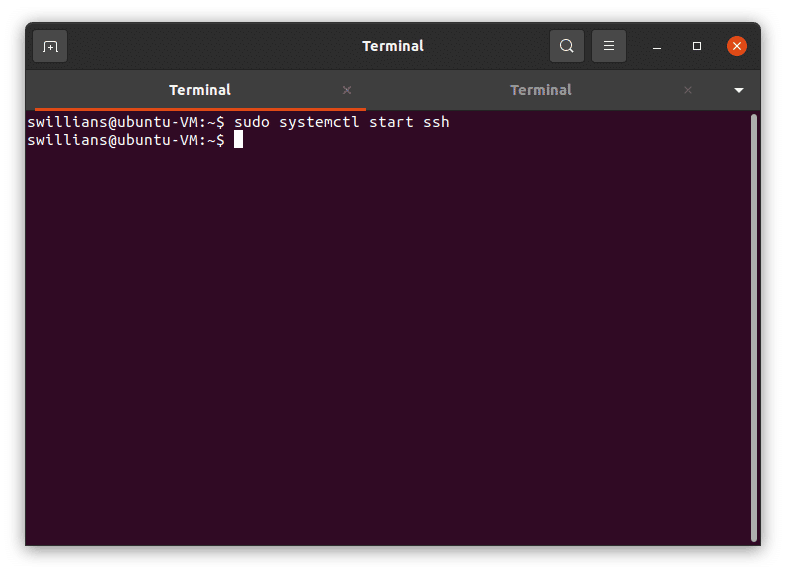Viewport: 786px width, 574px height.
Task: Close the Terminal window with orange button
Action: pos(737,46)
